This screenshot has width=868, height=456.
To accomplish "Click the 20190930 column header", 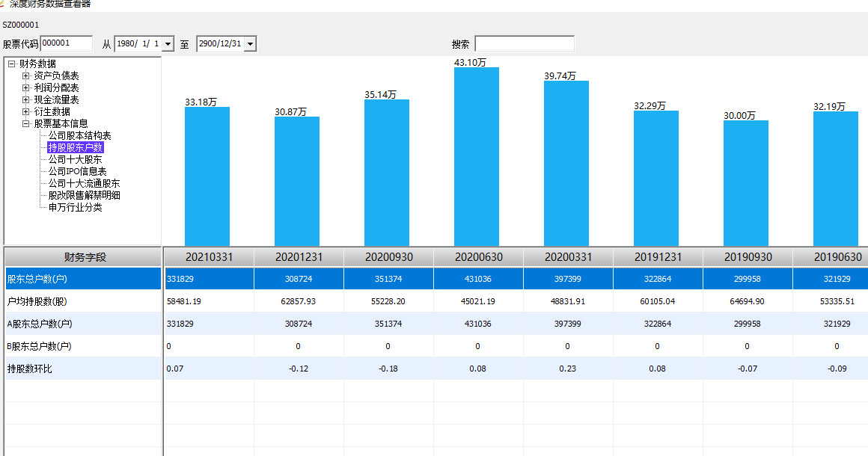I will (x=748, y=257).
